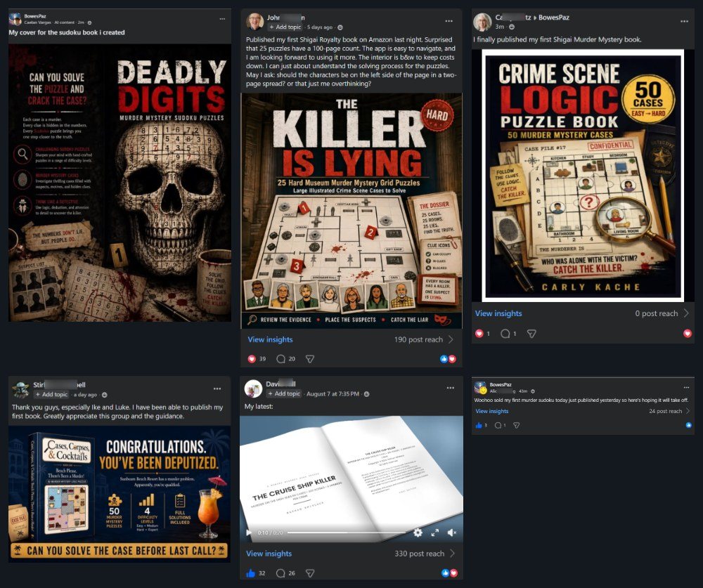The width and height of the screenshot is (703, 588).
Task: Open the video settings gear on the Cruise Ship Killer video
Action: point(418,533)
